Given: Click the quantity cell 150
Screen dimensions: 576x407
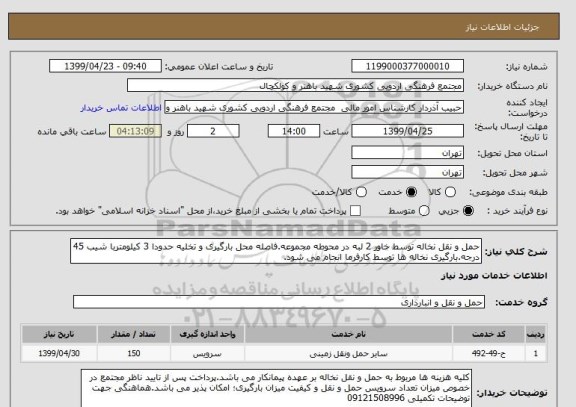Looking at the screenshot, I should [133, 353].
